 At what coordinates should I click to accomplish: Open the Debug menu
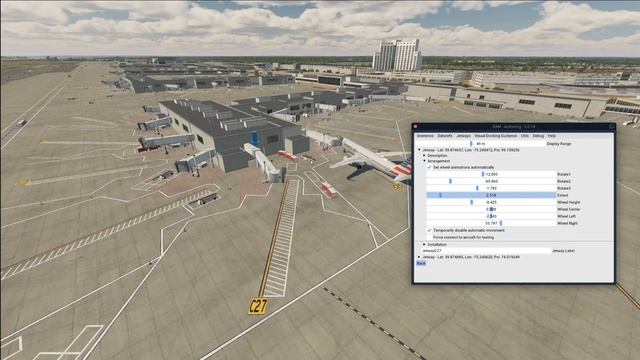click(538, 136)
